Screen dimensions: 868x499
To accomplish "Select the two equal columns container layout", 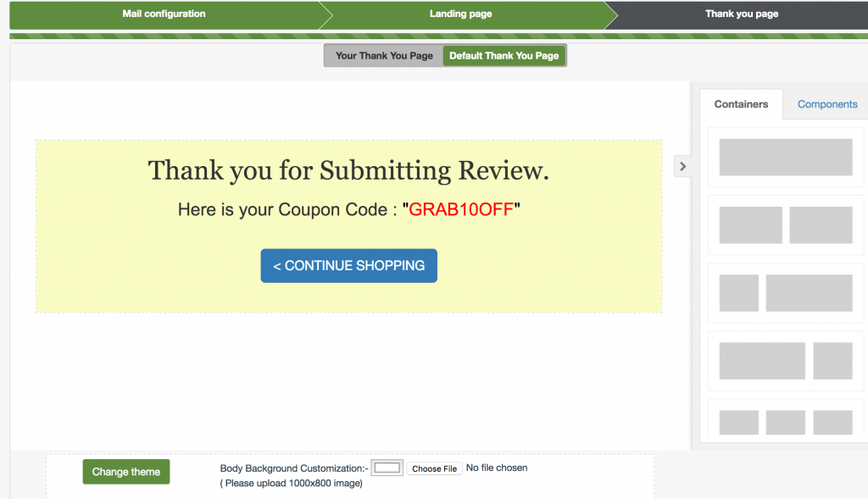I will 786,225.
